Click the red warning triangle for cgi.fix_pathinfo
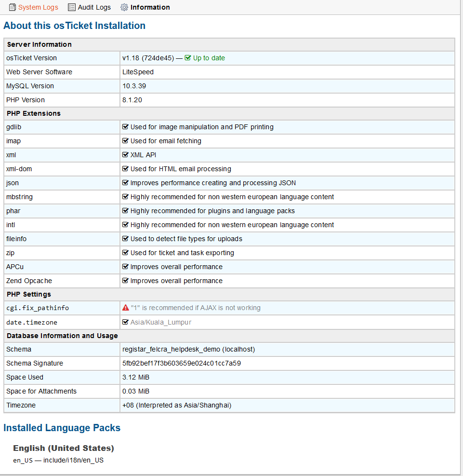This screenshot has width=463, height=476. click(x=126, y=308)
